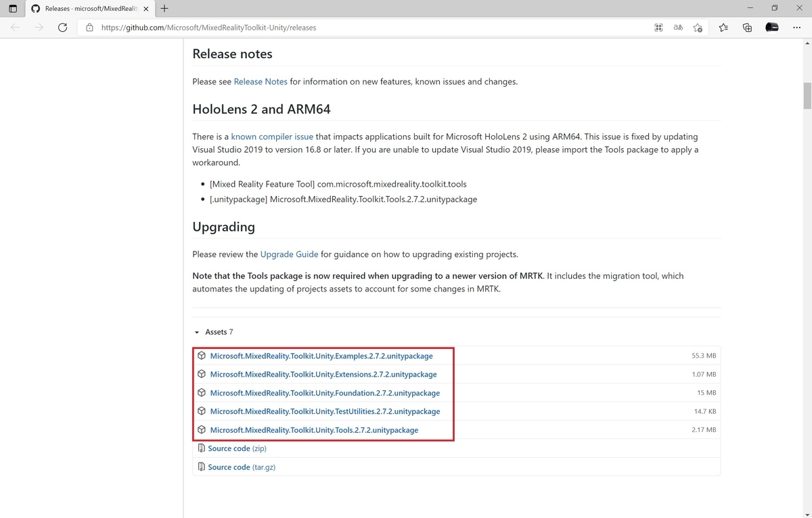Open the browser profile avatar
The width and height of the screenshot is (812, 518).
[x=771, y=28]
